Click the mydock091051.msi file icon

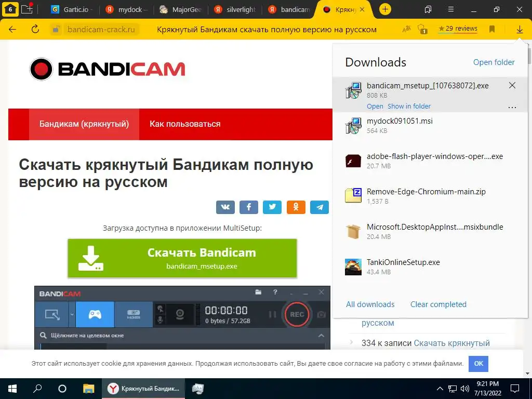click(x=353, y=126)
